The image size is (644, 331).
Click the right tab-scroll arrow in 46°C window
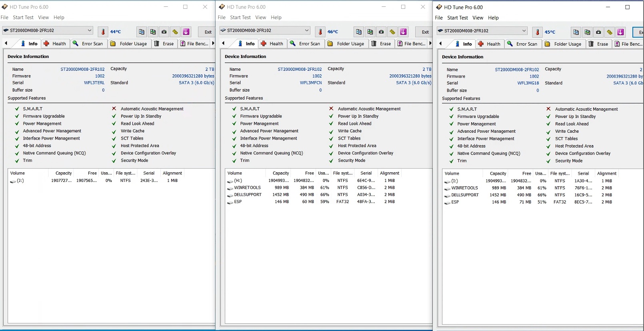point(430,43)
